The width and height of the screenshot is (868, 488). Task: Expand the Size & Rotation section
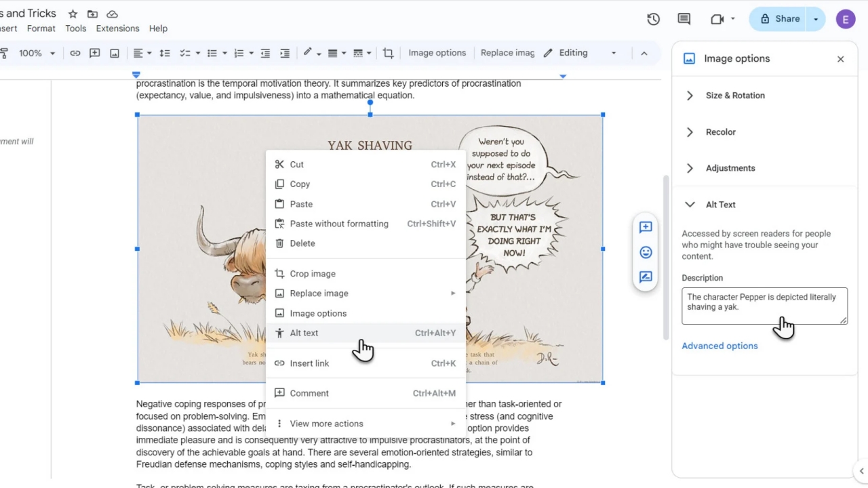pyautogui.click(x=735, y=96)
